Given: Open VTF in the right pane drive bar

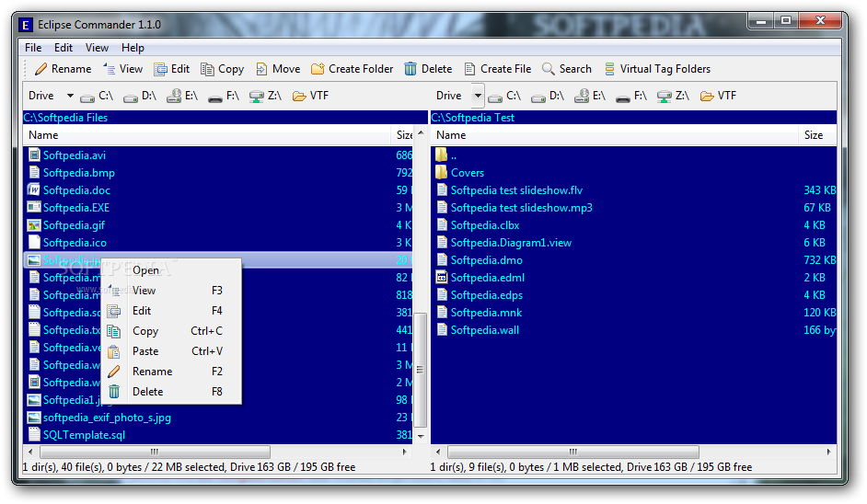Looking at the screenshot, I should coord(718,97).
